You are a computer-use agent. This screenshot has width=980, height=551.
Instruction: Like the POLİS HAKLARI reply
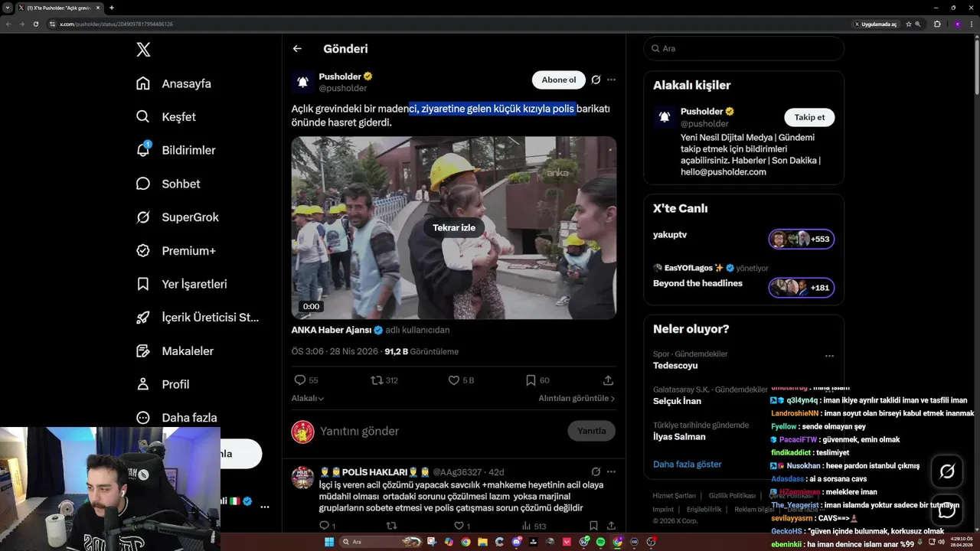coord(462,526)
